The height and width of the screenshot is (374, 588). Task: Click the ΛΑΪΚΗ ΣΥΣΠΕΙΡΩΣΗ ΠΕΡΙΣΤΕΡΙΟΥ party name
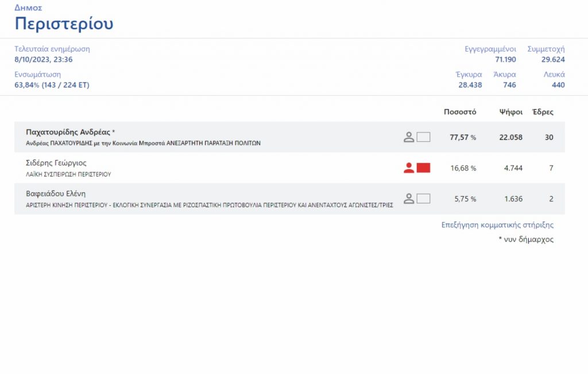click(x=68, y=174)
